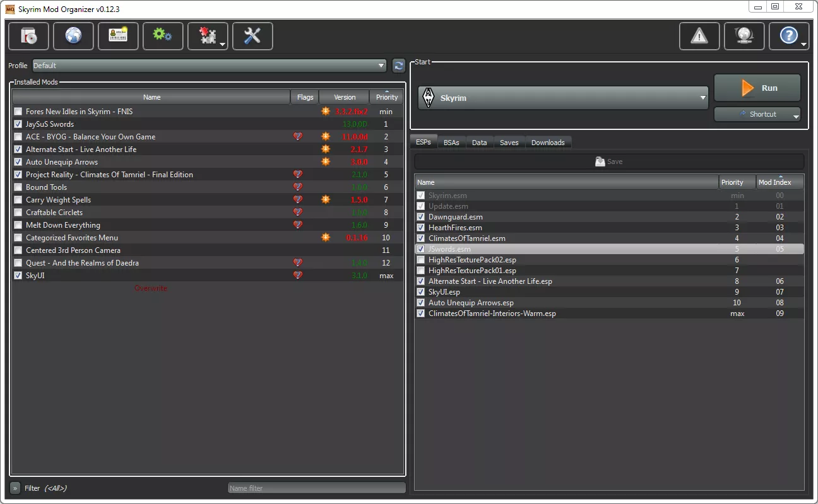Select SkyUI.esp in plugin list
The width and height of the screenshot is (818, 504).
point(609,292)
